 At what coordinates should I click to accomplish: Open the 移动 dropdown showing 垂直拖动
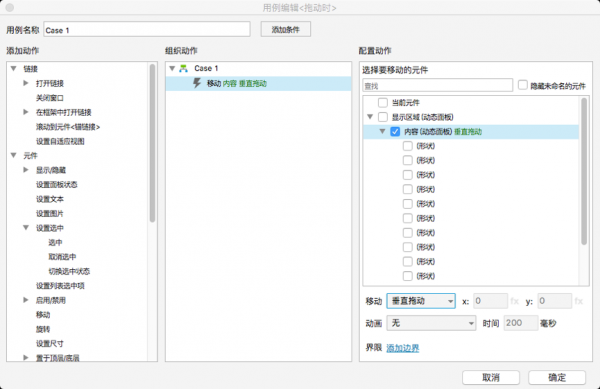[x=421, y=301]
